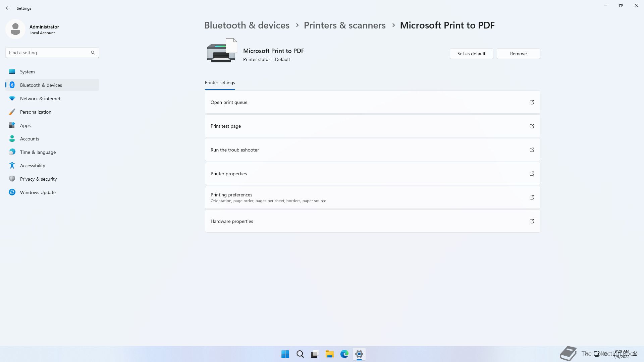Open Windows Update settings

click(52, 192)
